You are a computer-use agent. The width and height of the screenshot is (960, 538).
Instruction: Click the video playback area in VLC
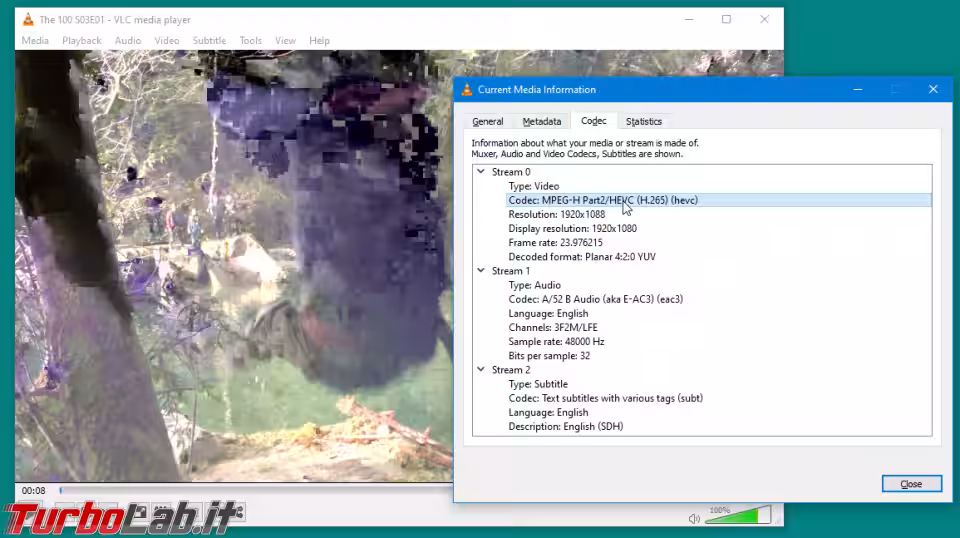234,266
